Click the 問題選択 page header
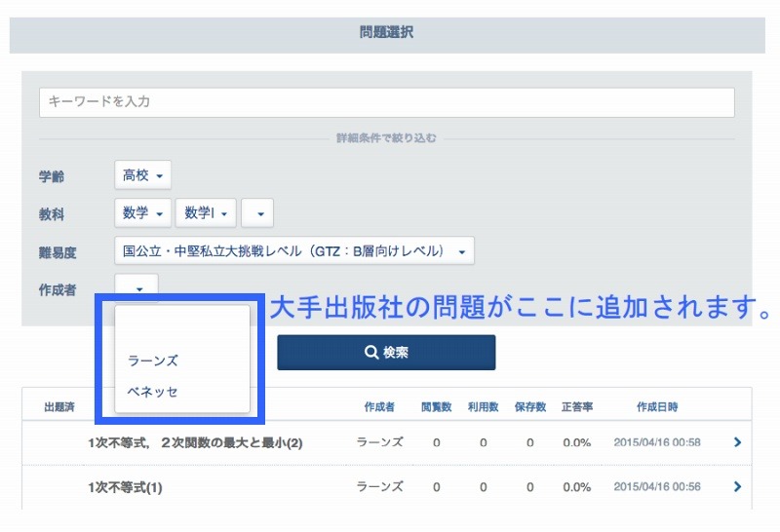The image size is (780, 532). tap(386, 32)
